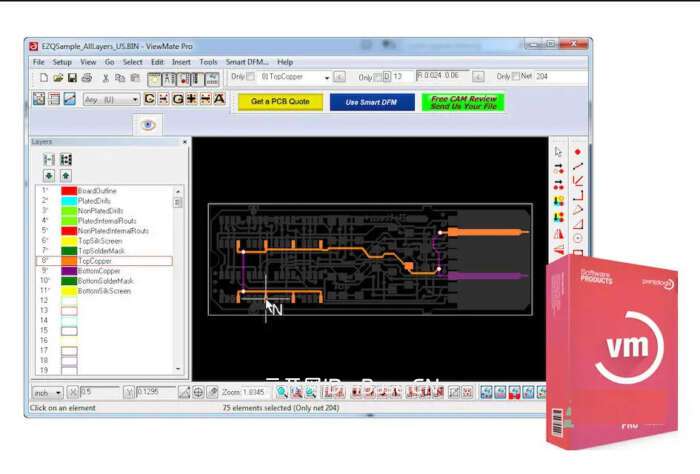Check the Only box beside TopCopper

[251, 77]
